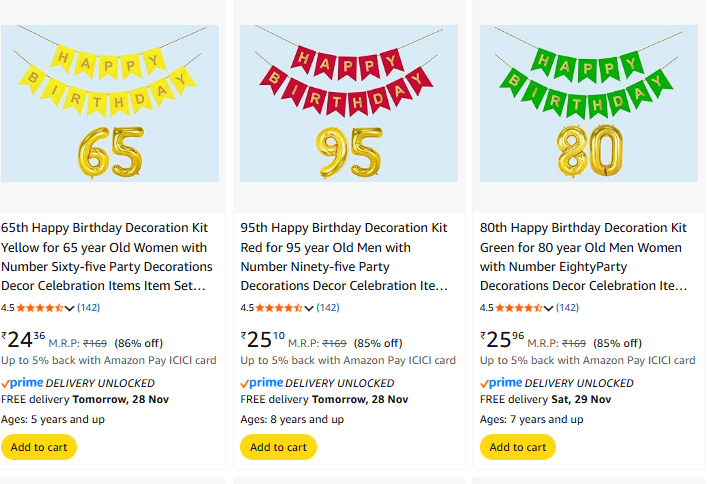Open the 80th Happy Birthday Decoration Kit title
This screenshot has height=484, width=709.
coord(584,257)
